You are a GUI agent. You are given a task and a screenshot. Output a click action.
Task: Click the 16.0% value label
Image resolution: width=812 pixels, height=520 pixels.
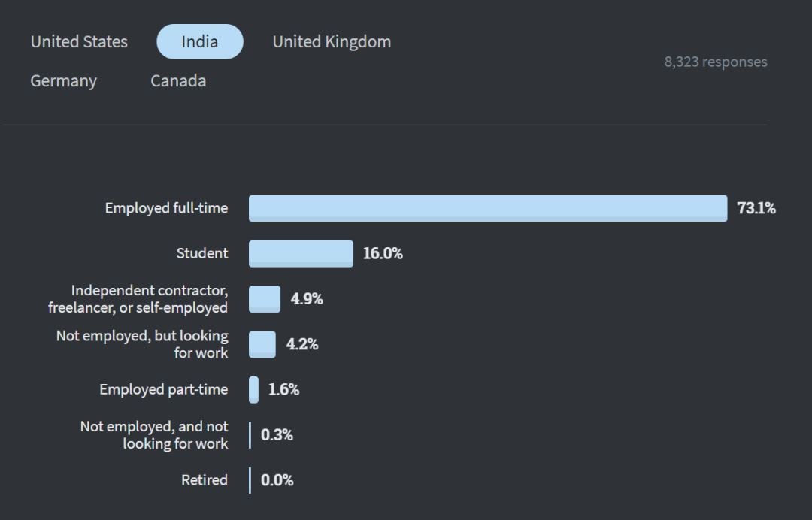383,254
